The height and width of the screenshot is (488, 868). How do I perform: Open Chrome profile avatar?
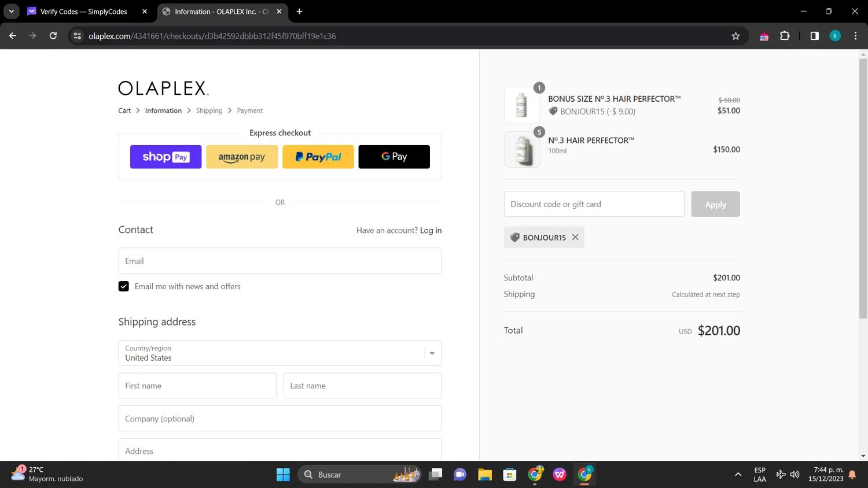click(x=835, y=36)
